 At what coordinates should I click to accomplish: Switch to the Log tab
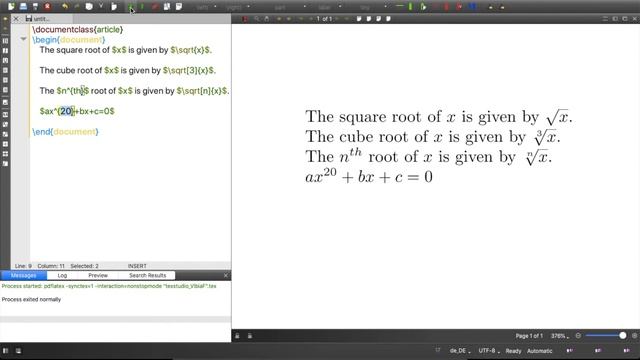(x=62, y=276)
